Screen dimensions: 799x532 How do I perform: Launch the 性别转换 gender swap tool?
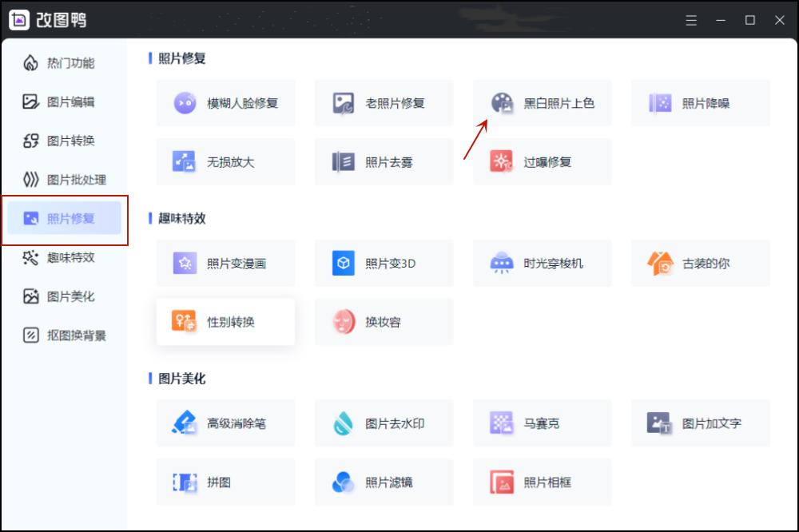225,321
